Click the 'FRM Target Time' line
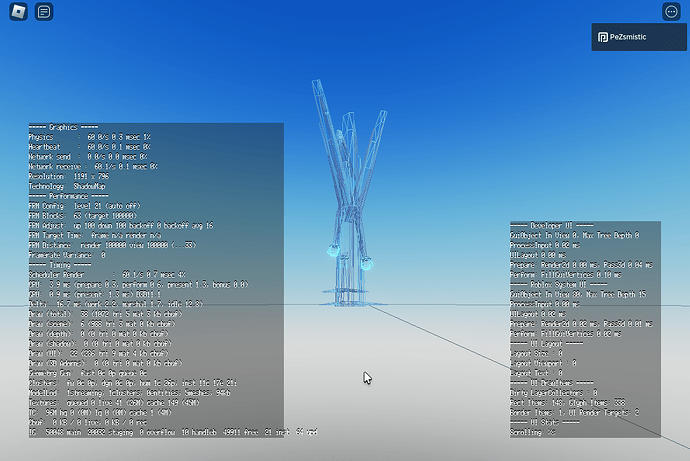This screenshot has width=690, height=461. click(95, 235)
